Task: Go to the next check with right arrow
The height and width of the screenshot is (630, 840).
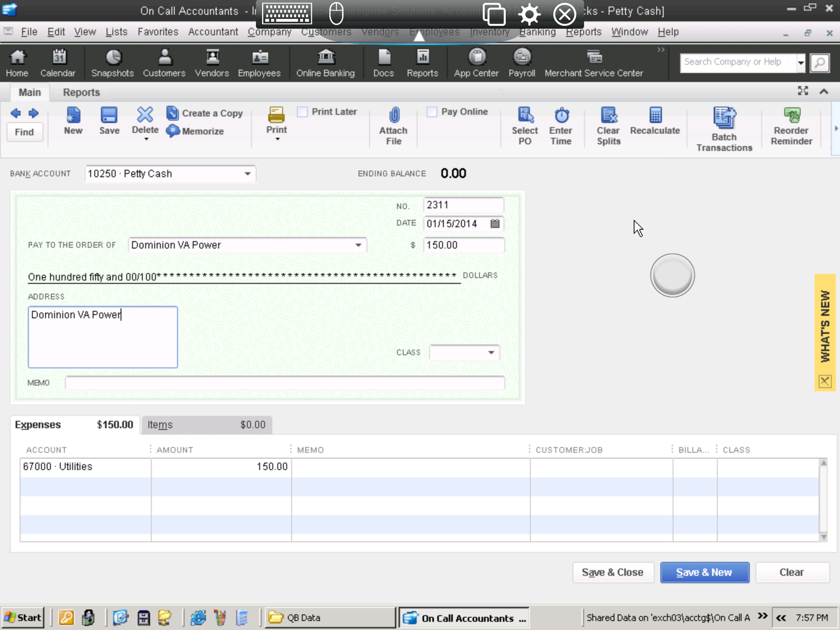Action: point(34,113)
